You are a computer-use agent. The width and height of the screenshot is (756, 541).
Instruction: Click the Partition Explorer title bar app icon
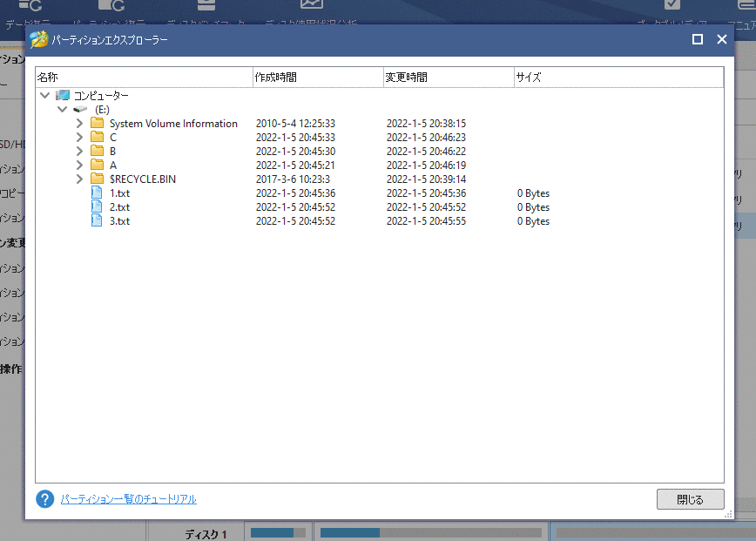click(x=38, y=40)
